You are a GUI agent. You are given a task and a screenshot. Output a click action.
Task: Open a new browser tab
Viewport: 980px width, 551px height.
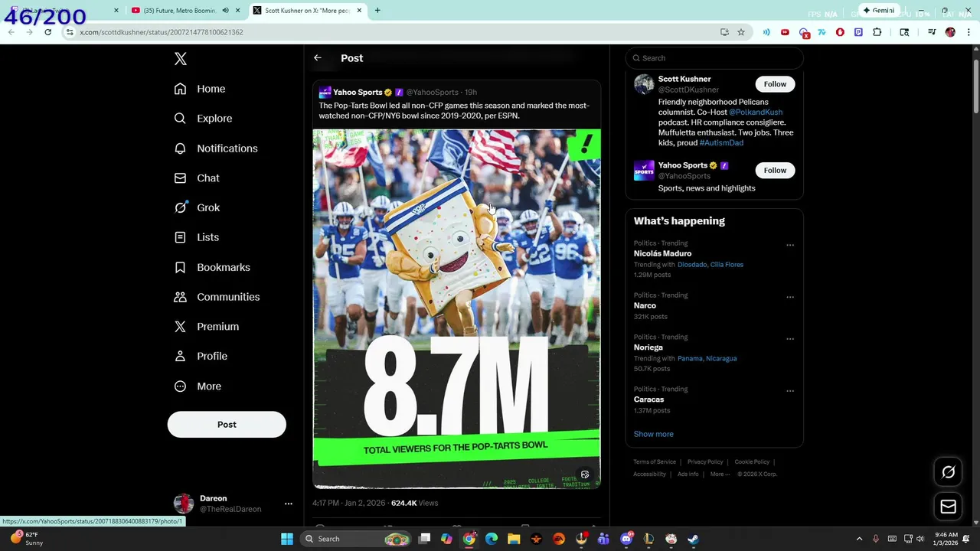[377, 11]
